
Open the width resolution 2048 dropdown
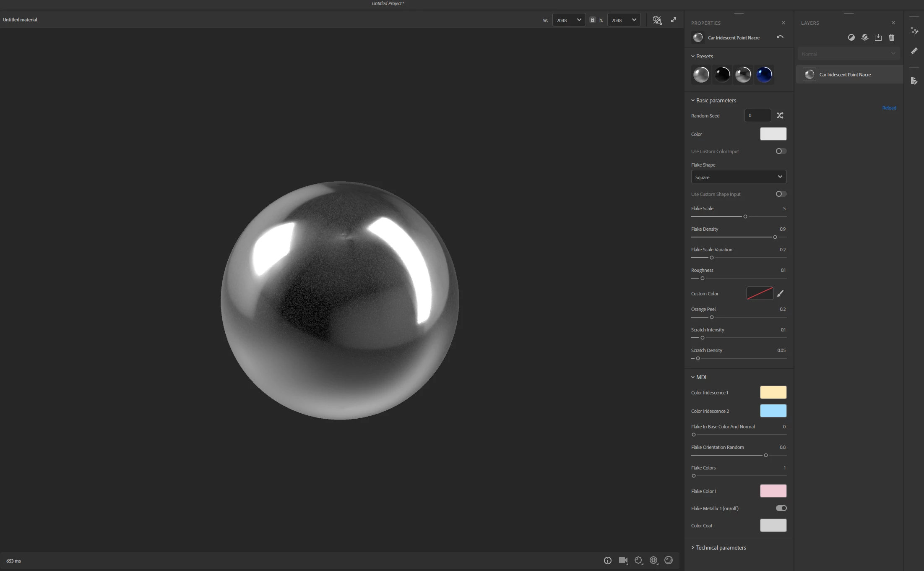(569, 20)
